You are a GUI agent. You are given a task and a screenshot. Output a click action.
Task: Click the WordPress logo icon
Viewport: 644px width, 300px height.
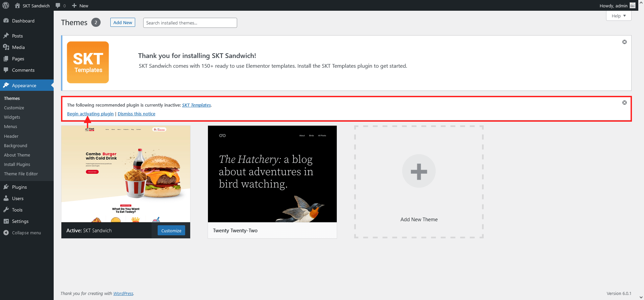click(6, 5)
